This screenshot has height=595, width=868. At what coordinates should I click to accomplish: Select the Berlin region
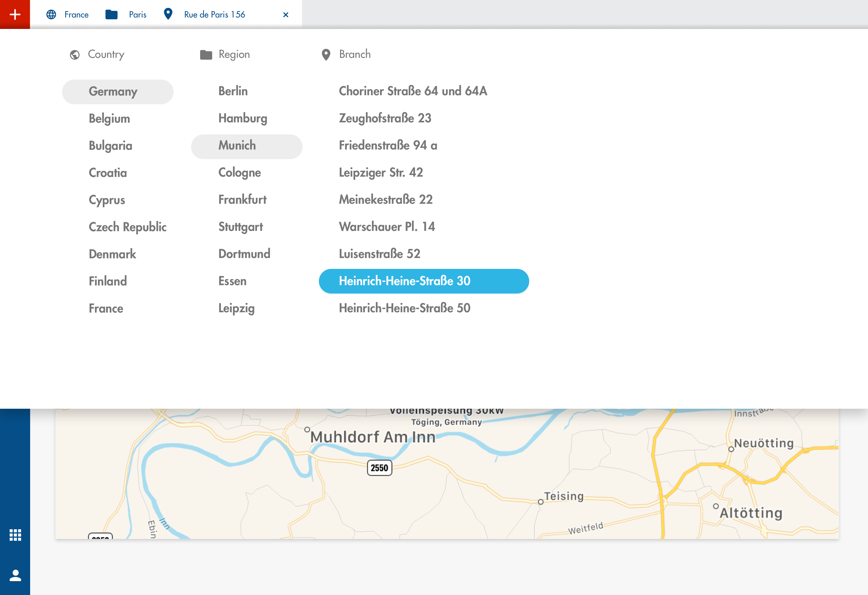coord(233,91)
